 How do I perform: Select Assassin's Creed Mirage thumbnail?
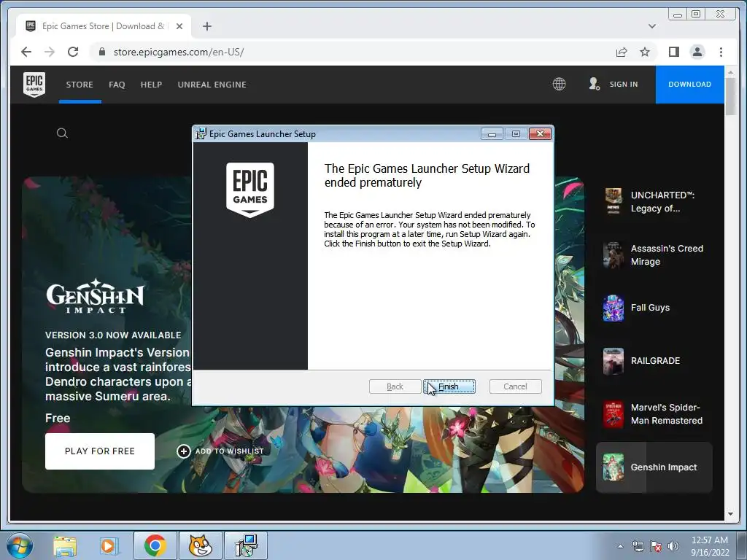coord(613,254)
